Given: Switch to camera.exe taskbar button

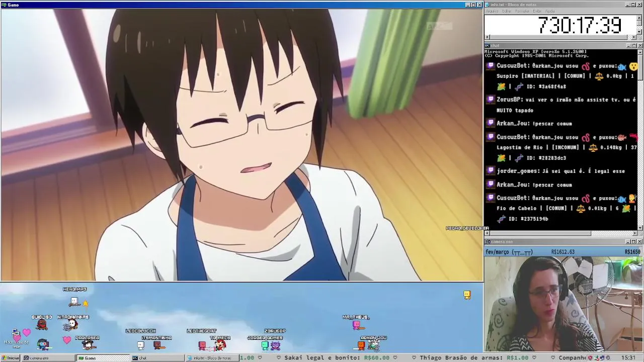Looking at the screenshot, I should pos(48,358).
